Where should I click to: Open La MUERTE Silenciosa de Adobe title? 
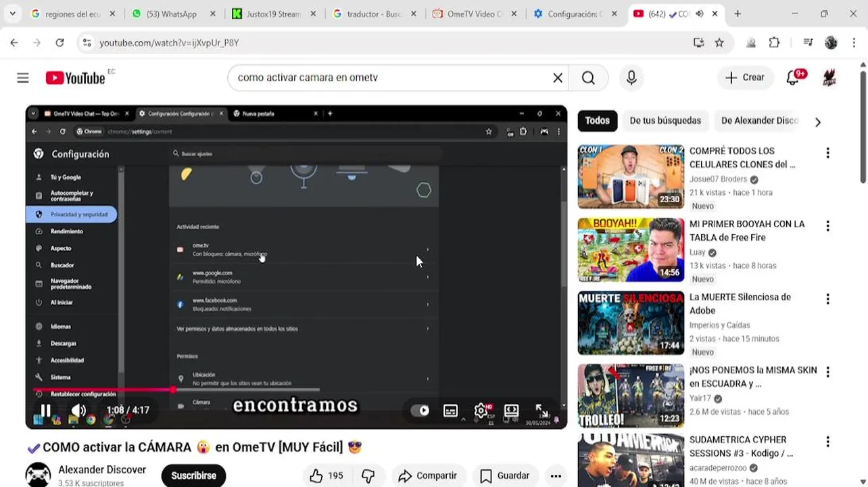tap(740, 303)
